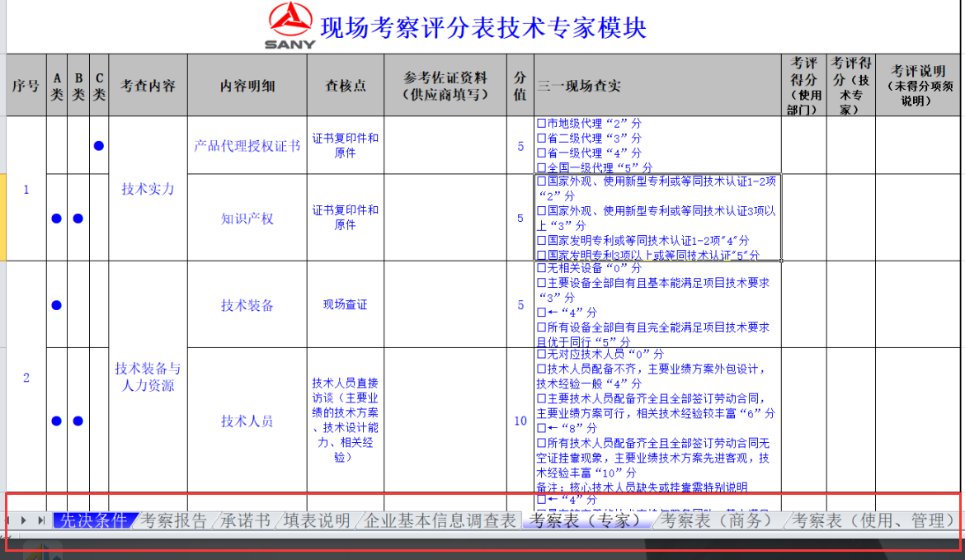Select the 参考佐证资料（供应商填写） header cell
The width and height of the screenshot is (965, 560).
445,86
